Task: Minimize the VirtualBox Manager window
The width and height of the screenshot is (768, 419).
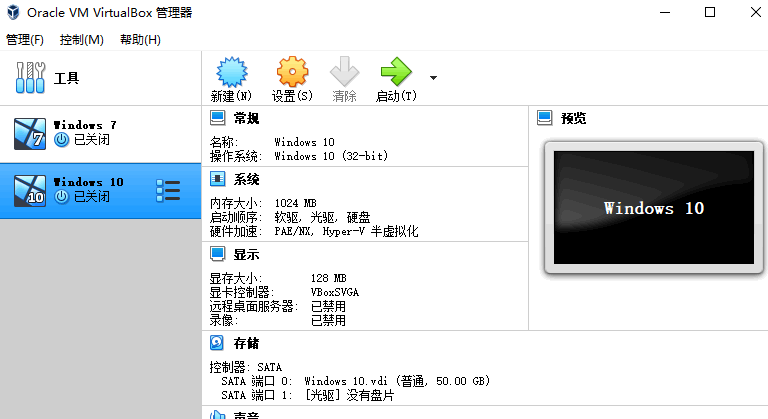Action: [665, 12]
